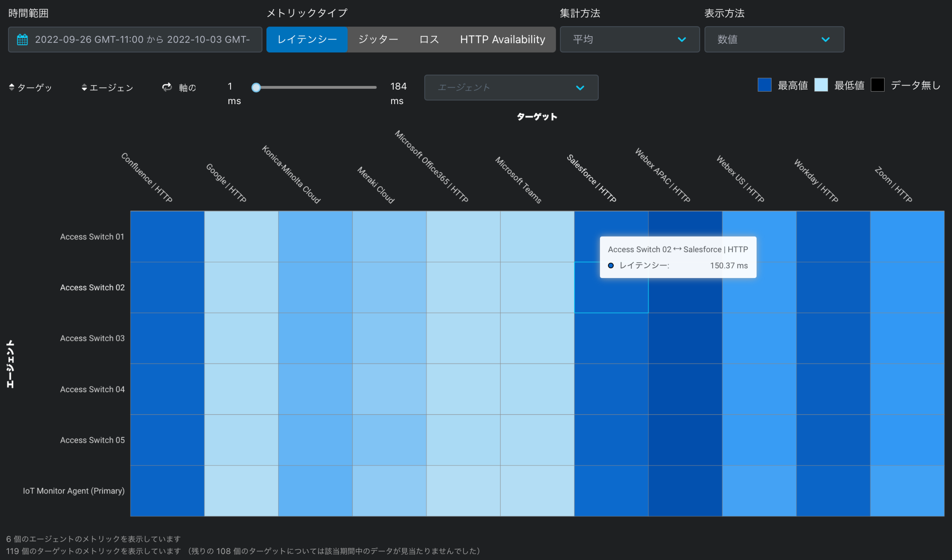The width and height of the screenshot is (952, 560).
Task: Click Access Switch 05 Webex APAC cell
Action: 685,440
